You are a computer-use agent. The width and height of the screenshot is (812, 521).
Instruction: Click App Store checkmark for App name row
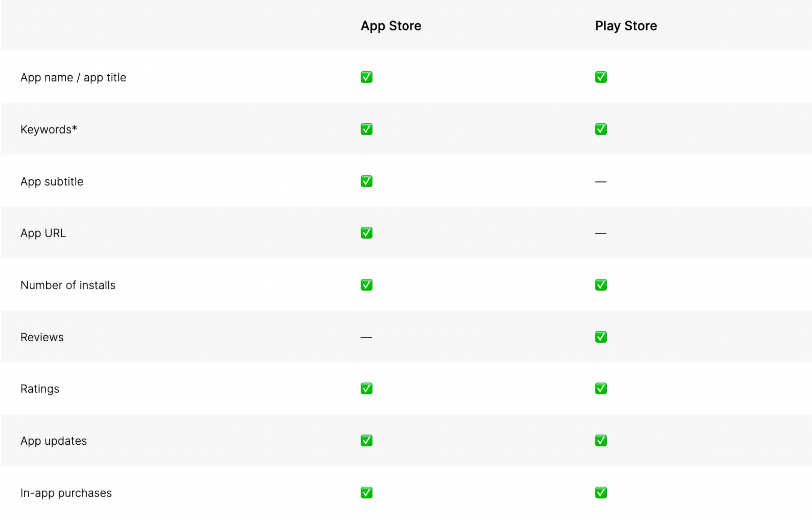(x=366, y=77)
